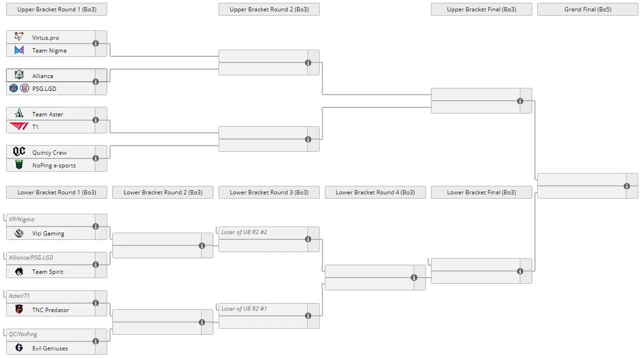Open info icon for Alliance vs PSG.LGD match
The image size is (644, 358).
[96, 82]
